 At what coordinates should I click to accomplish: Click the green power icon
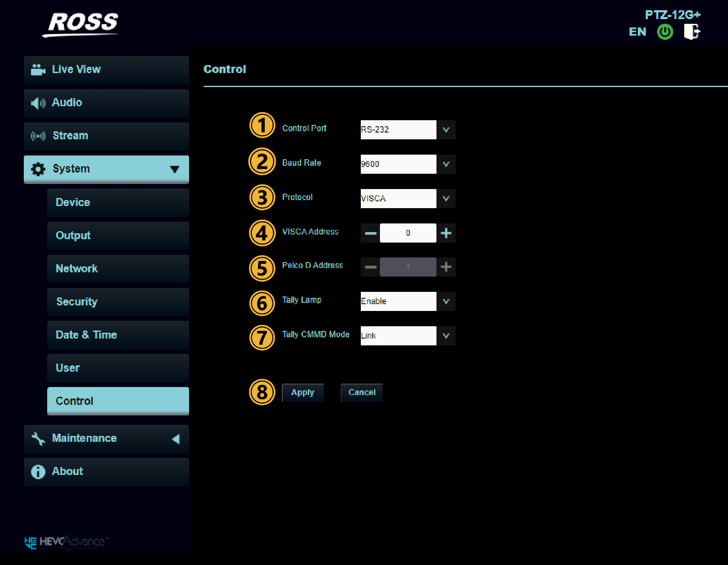(665, 32)
